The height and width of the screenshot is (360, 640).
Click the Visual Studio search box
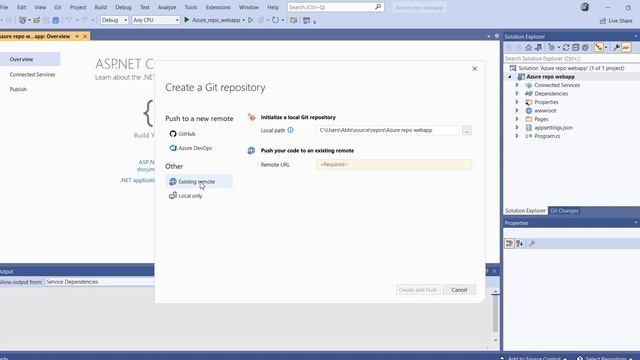pyautogui.click(x=336, y=7)
